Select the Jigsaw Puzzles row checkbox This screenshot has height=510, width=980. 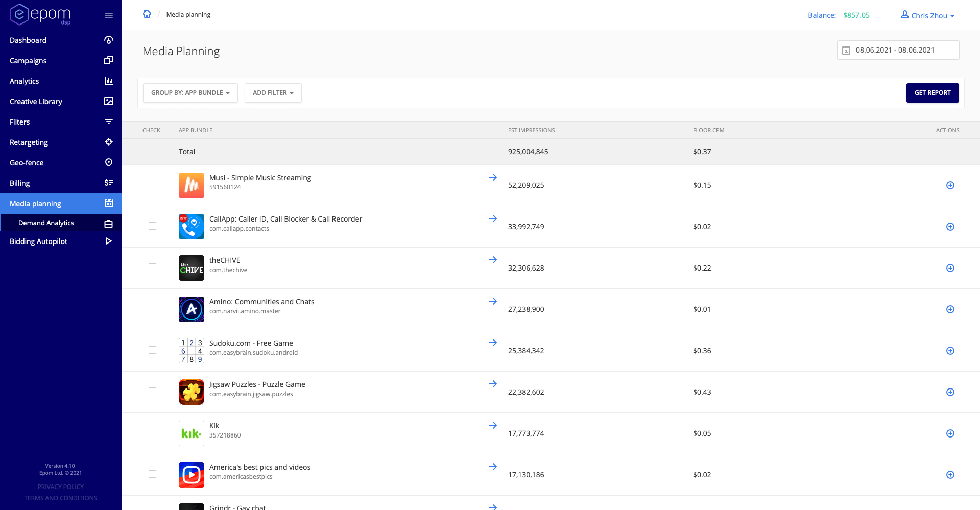152,392
